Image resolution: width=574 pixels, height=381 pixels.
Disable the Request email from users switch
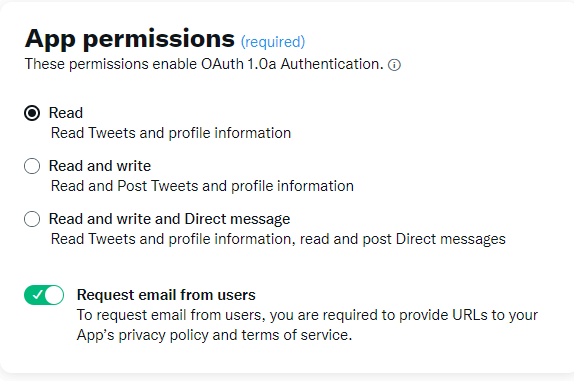[x=44, y=295]
